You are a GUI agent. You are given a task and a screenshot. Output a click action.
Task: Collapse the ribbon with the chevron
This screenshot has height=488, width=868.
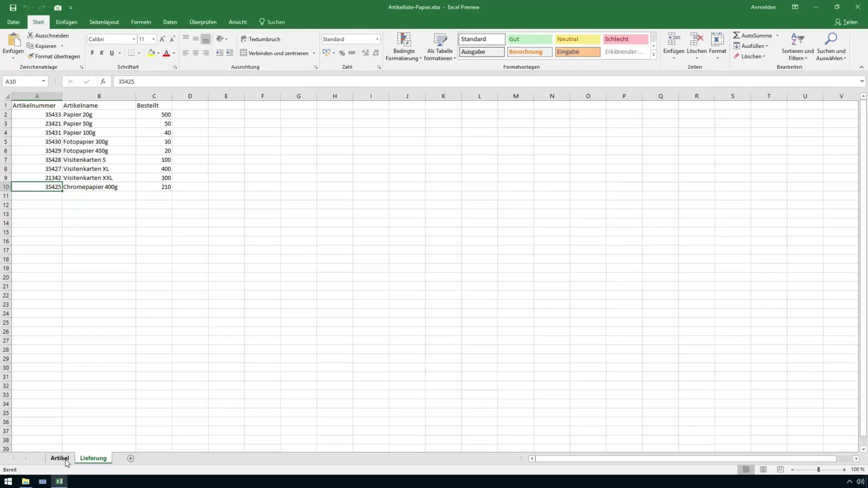coord(861,67)
